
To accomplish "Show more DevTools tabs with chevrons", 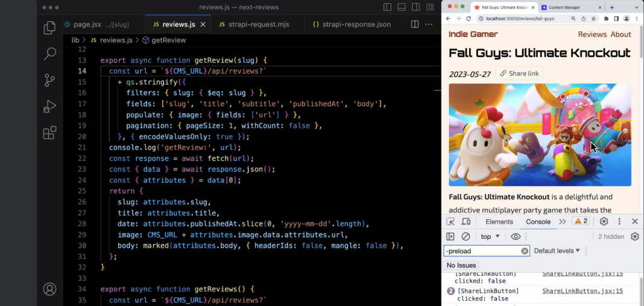I will [x=562, y=222].
